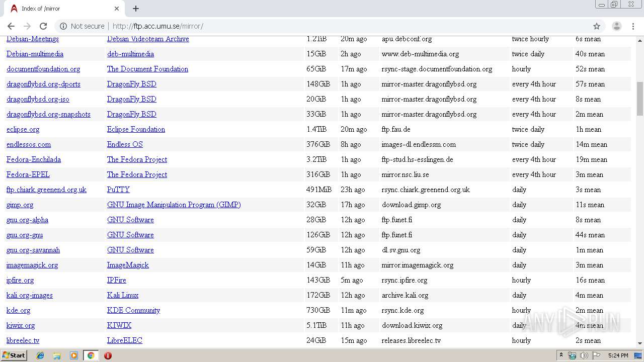Visit The Document Foundation link

pos(147,69)
